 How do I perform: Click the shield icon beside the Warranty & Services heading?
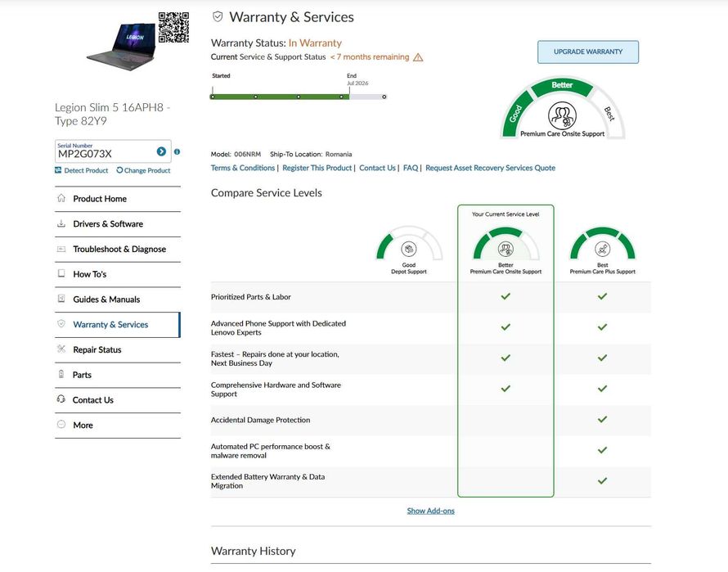(218, 16)
